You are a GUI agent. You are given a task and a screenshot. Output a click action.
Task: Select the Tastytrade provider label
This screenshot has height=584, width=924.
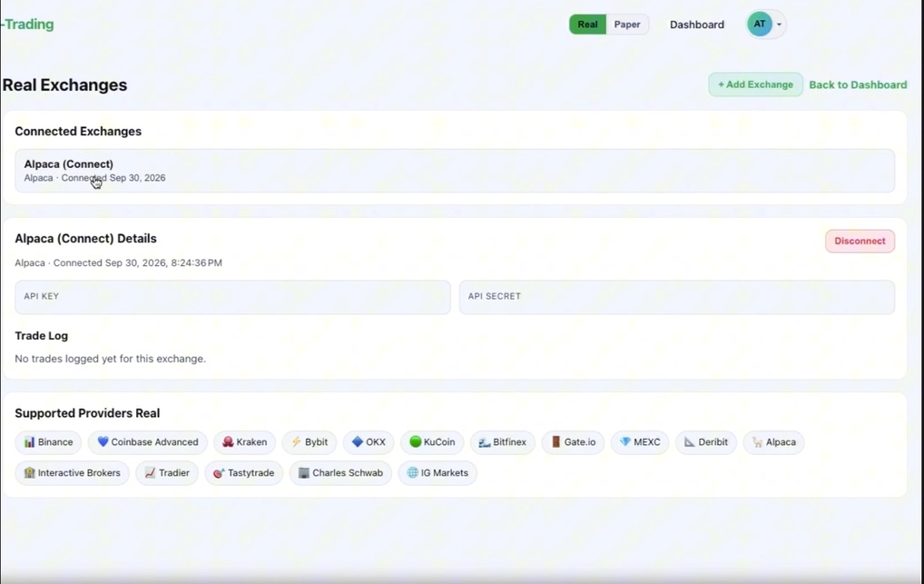[x=251, y=472]
